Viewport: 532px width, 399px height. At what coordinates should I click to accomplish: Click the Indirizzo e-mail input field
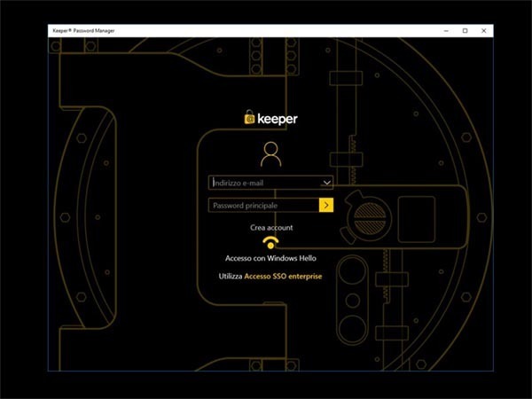tap(270, 183)
